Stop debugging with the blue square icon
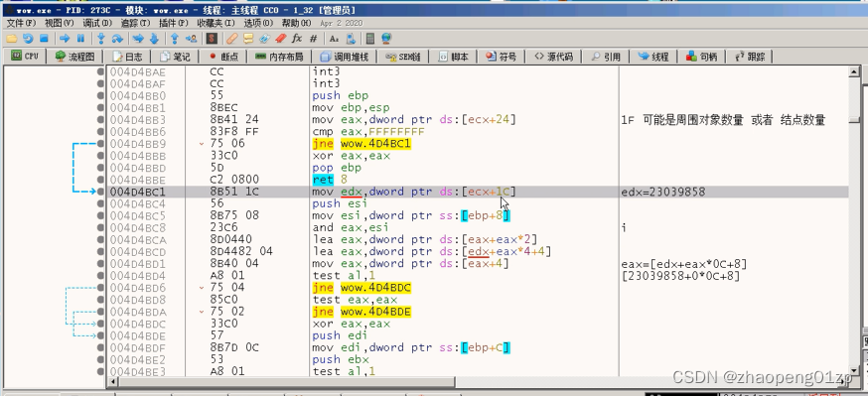This screenshot has height=396, width=868. coord(44,38)
